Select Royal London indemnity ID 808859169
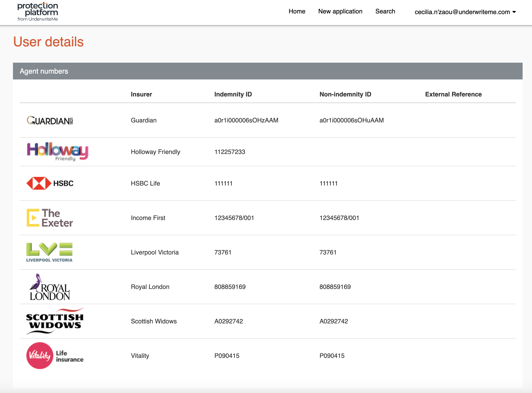The width and height of the screenshot is (532, 393). [x=230, y=287]
